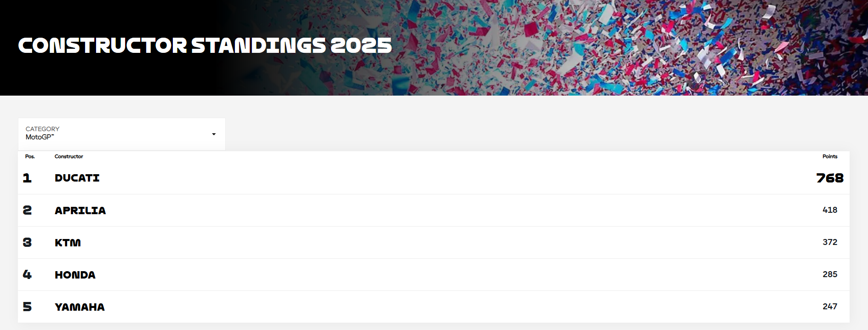Click the Points column header
The image size is (868, 330).
click(x=829, y=156)
